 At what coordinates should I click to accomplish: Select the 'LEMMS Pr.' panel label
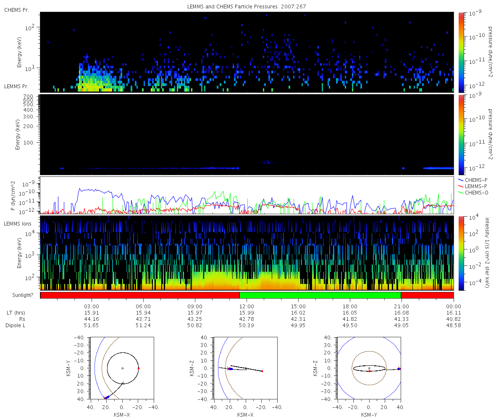tap(16, 87)
